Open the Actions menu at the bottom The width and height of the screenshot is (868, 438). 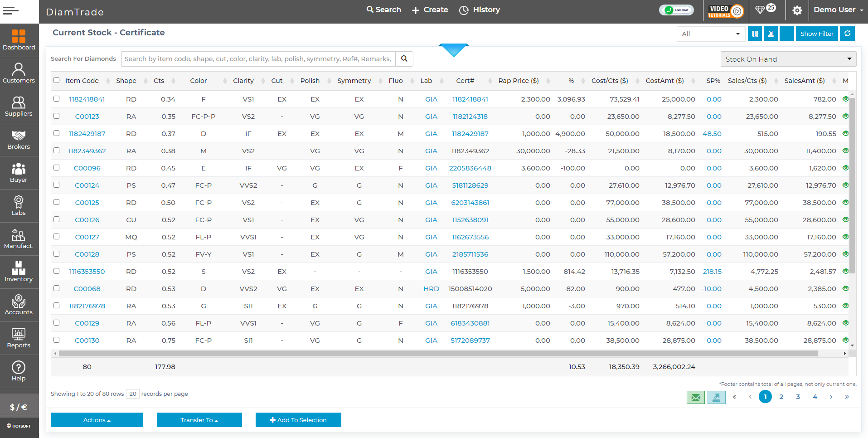coord(97,420)
